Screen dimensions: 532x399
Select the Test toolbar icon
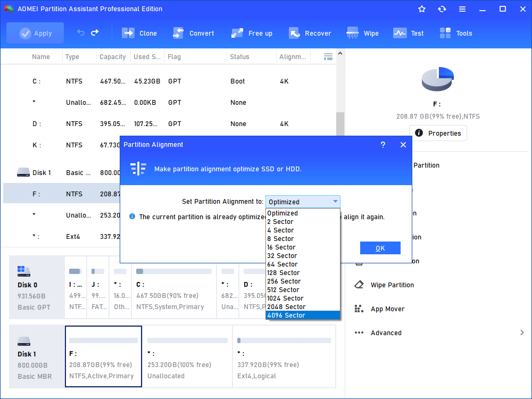(x=400, y=33)
